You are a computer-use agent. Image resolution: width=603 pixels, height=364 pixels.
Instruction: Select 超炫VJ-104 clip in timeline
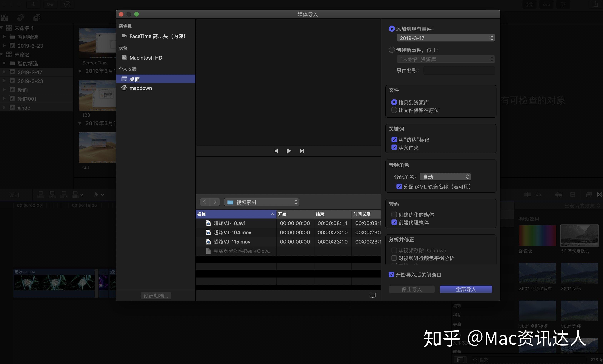[54, 283]
